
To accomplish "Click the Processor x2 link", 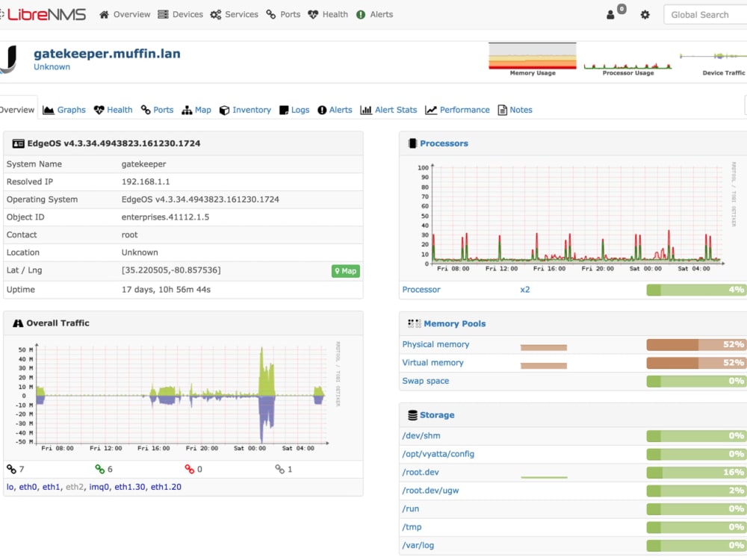I will (525, 290).
